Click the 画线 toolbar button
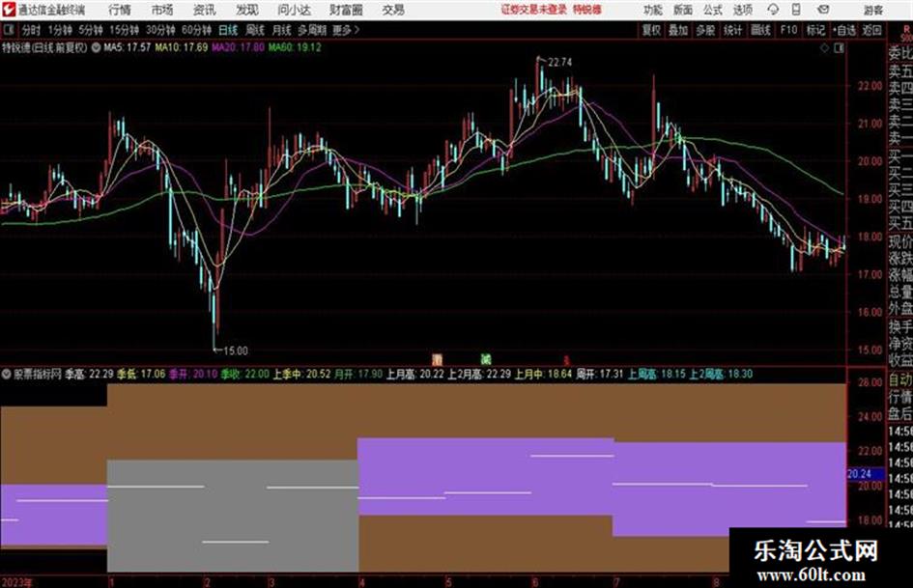This screenshot has height=588, width=913. (x=760, y=30)
